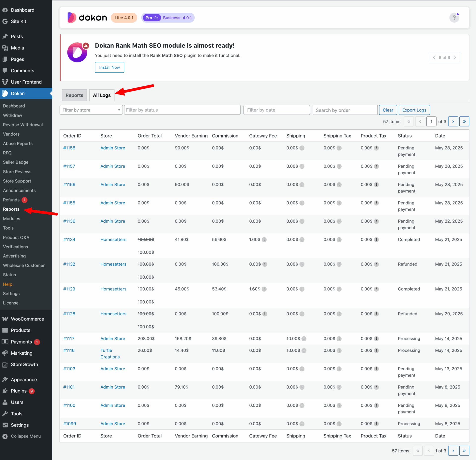Click Shipping info icon for order #1117
This screenshot has height=460, width=476.
(304, 339)
